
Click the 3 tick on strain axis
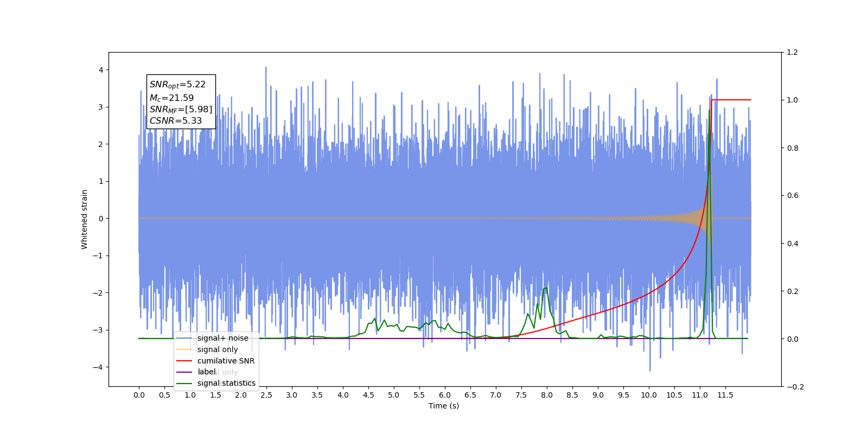coord(101,107)
